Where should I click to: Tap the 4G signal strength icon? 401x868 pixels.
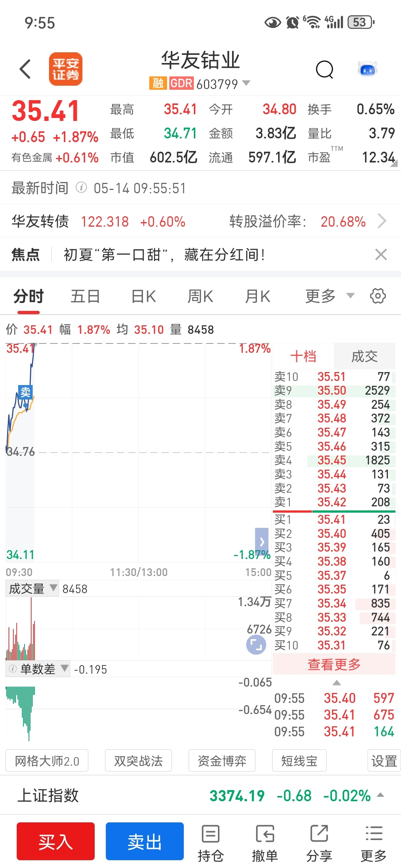tap(334, 22)
